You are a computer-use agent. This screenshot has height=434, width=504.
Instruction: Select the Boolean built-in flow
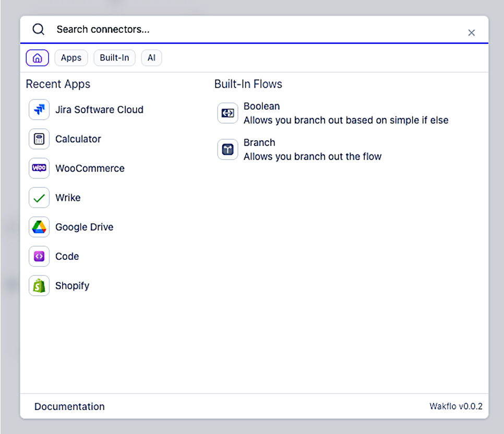[262, 106]
